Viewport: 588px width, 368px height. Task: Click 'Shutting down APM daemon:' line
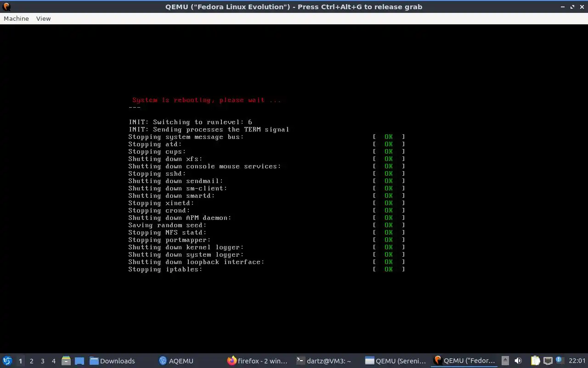180,218
